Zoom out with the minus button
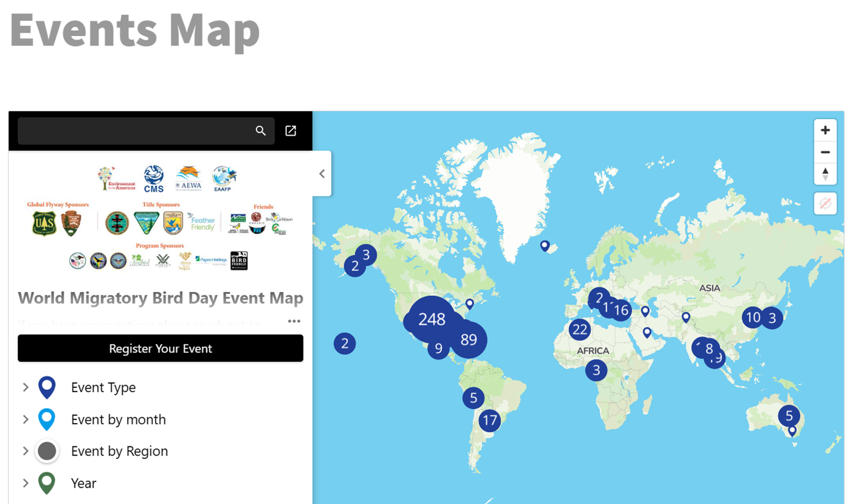This screenshot has height=504, width=853. point(824,152)
